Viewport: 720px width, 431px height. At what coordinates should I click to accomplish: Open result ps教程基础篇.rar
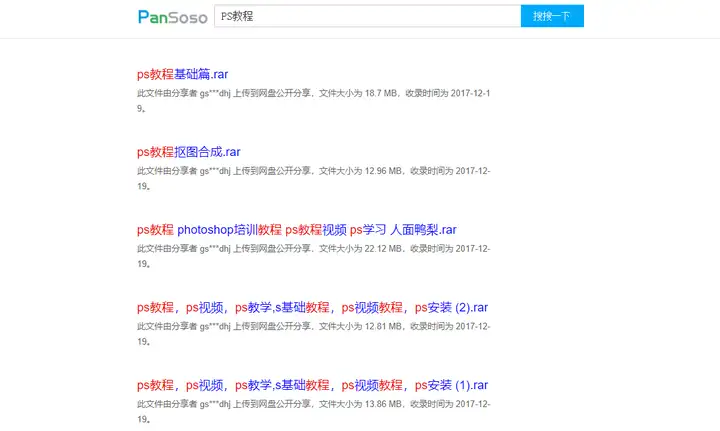[182, 74]
